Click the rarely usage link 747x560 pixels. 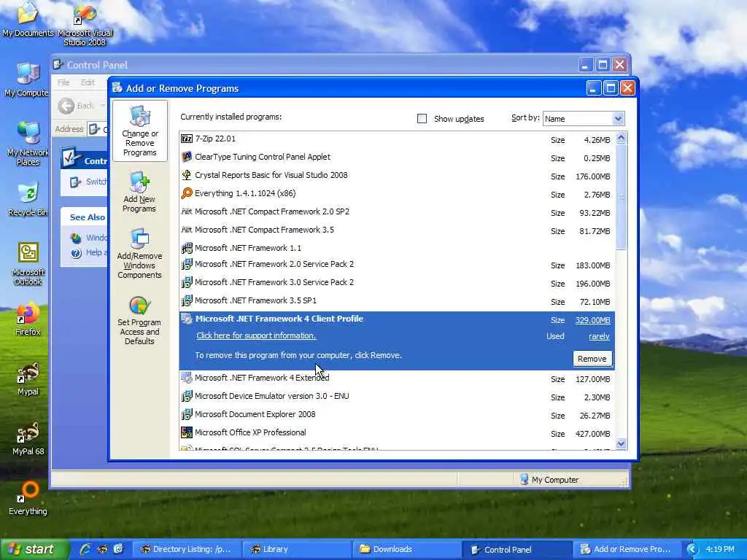(x=600, y=336)
